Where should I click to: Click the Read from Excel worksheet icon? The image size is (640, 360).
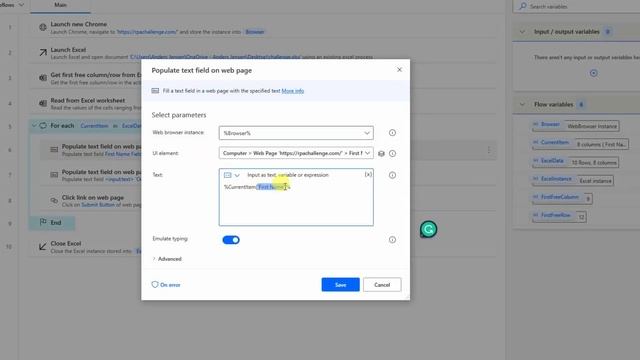42,103
